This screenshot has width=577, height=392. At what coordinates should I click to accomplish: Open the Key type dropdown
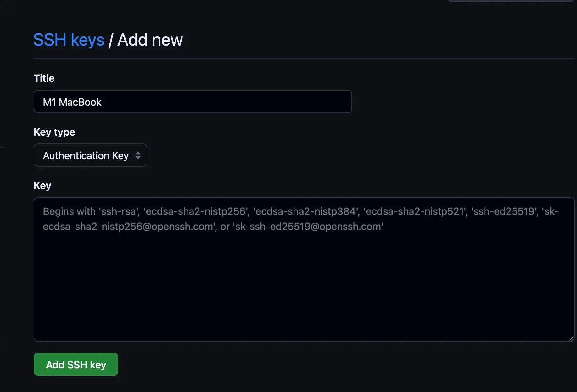click(x=90, y=155)
